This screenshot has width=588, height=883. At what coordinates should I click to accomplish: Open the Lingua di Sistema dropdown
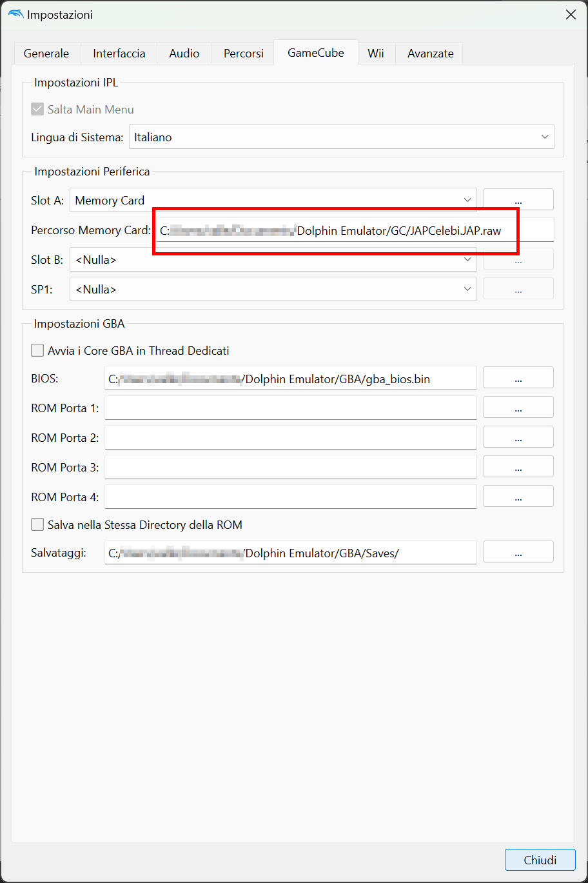tap(342, 137)
